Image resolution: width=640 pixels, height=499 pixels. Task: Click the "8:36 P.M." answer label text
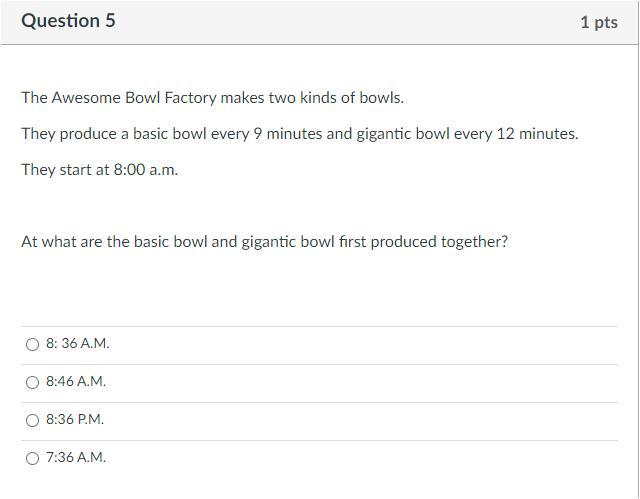75,420
